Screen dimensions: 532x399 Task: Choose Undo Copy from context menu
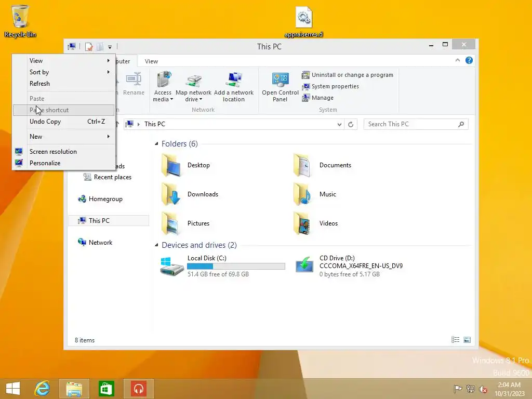[64, 122]
